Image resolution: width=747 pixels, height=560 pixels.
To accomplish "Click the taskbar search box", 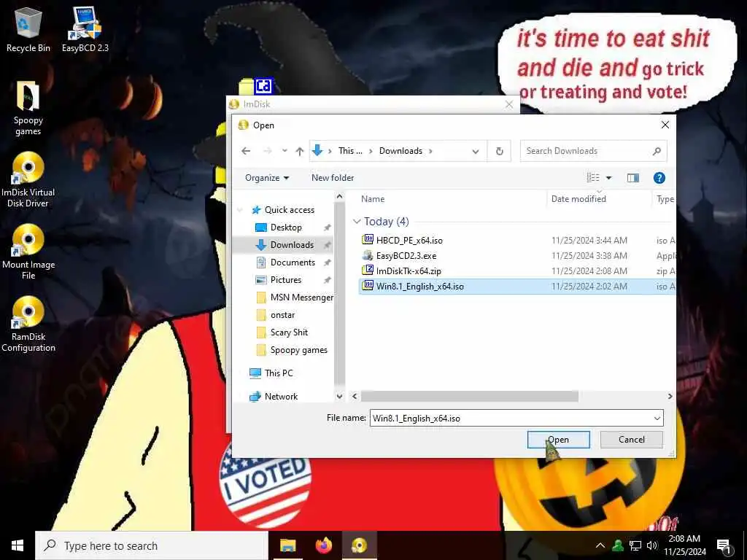I will pyautogui.click(x=152, y=545).
